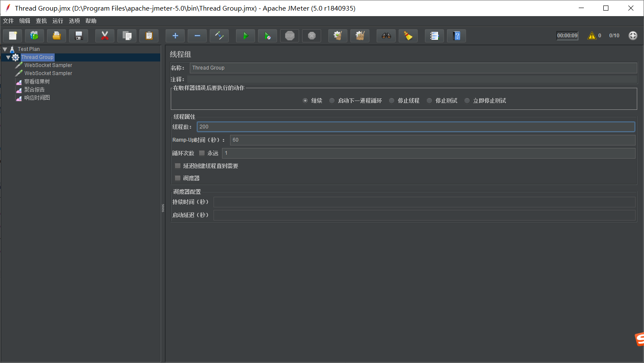Click the yellow warning log icon

click(x=592, y=36)
